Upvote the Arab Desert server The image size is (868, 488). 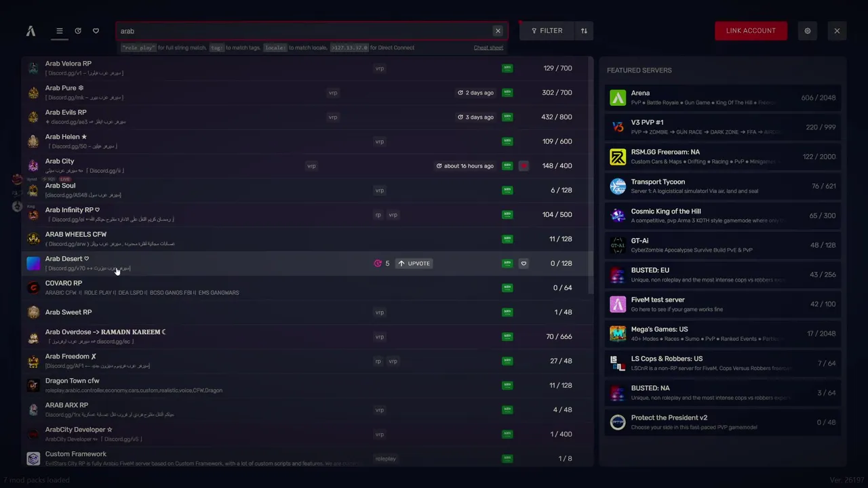(414, 264)
